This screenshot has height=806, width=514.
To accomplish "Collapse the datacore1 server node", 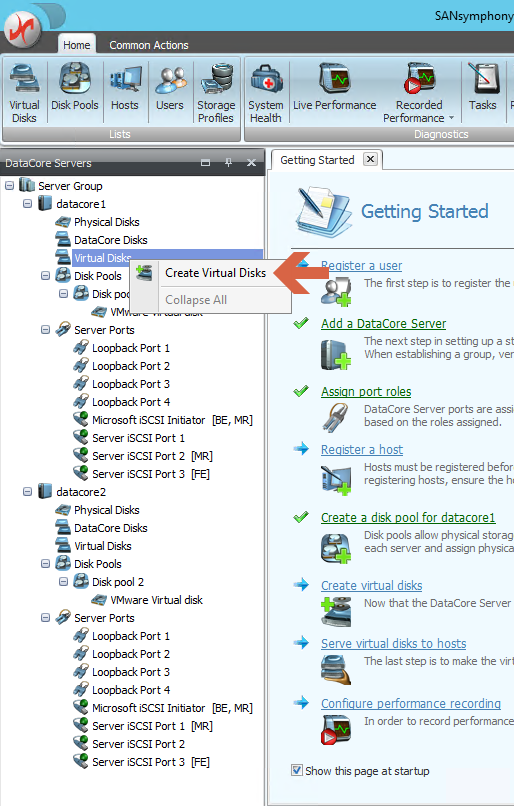I will tap(27, 204).
